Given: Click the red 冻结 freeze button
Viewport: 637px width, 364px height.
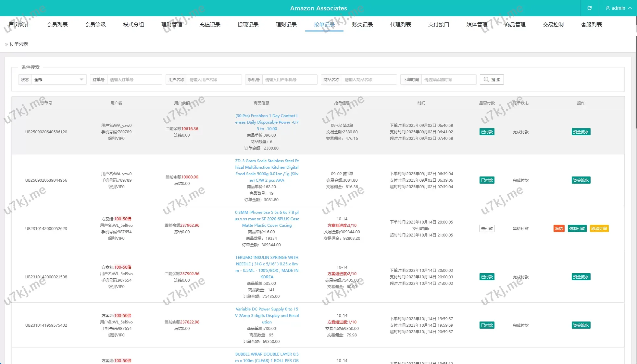Looking at the screenshot, I should coord(559,229).
